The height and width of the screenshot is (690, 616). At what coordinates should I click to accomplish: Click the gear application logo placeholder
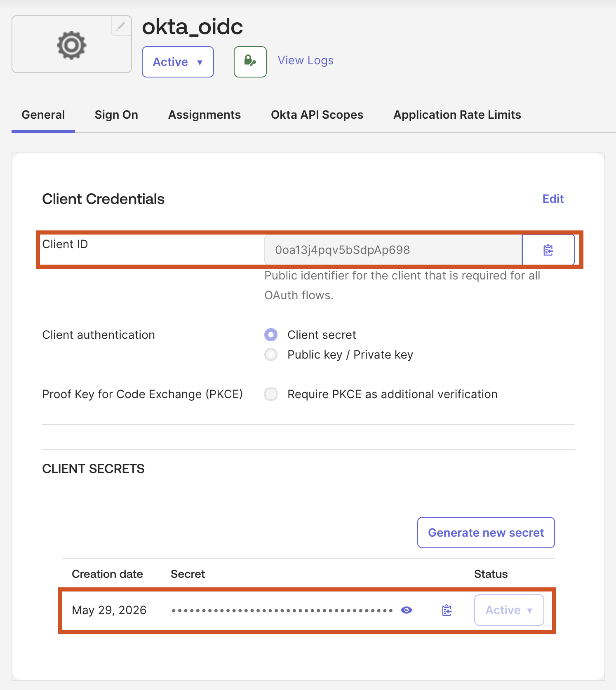(x=72, y=45)
